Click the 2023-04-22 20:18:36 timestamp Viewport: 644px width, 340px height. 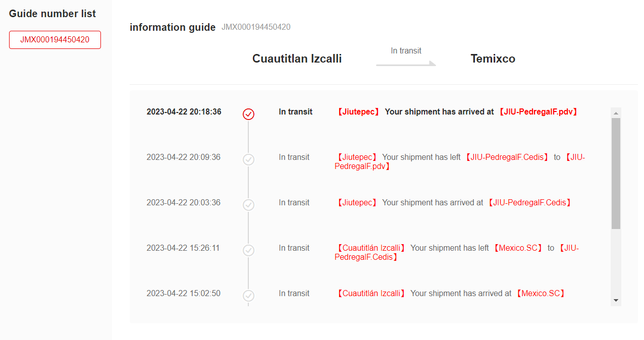tap(184, 112)
